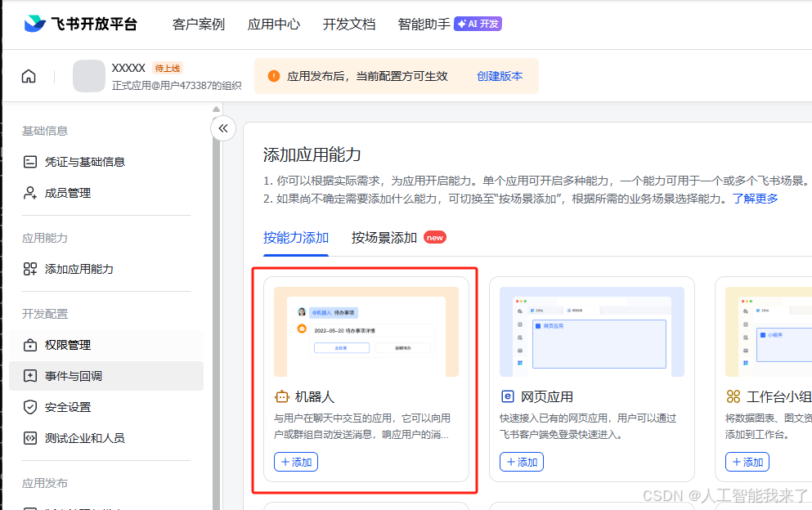Click the 测试企业和人员 code icon
Image resolution: width=812 pixels, height=510 pixels.
[x=30, y=438]
